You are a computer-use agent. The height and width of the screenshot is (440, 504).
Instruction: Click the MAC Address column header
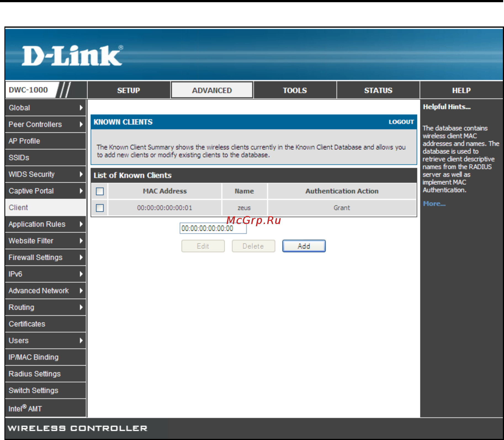tap(165, 191)
